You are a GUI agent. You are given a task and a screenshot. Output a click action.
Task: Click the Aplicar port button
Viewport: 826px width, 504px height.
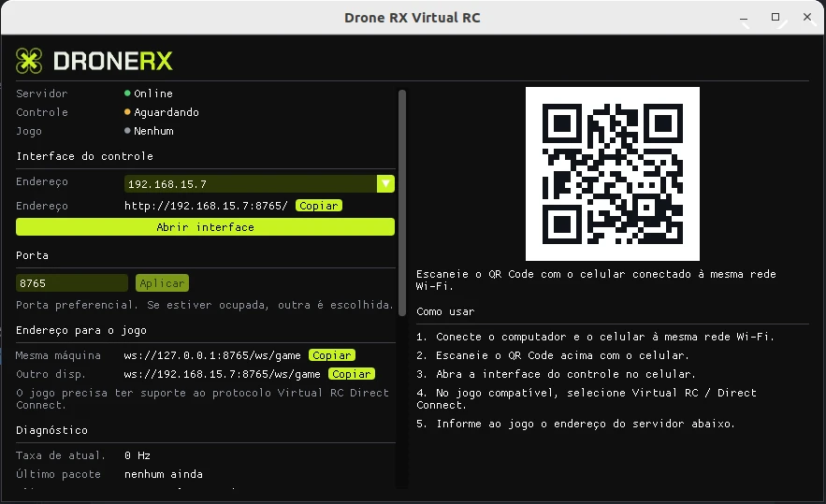[x=162, y=282]
